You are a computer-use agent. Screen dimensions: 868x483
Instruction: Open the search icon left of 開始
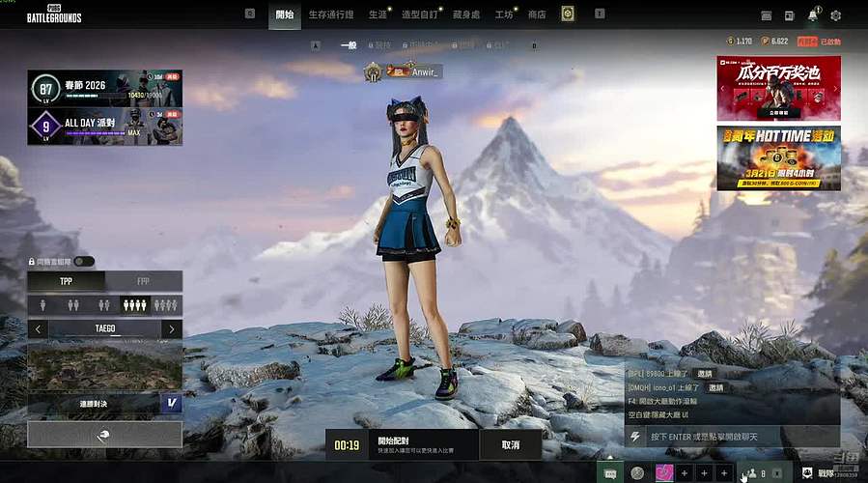coord(250,14)
